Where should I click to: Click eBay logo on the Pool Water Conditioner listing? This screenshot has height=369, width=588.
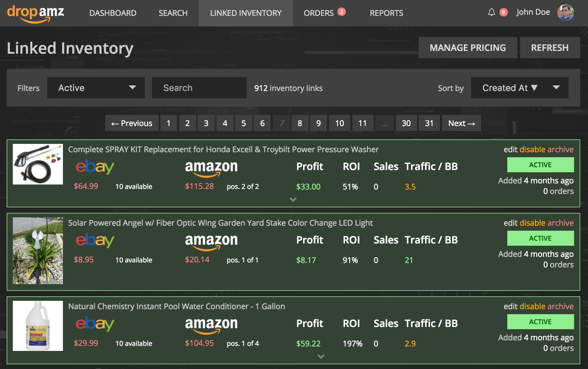click(95, 324)
